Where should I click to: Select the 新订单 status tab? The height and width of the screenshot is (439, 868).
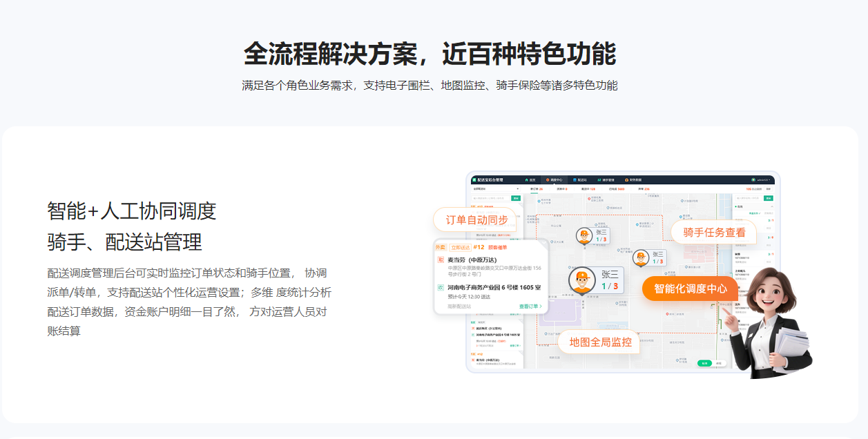[536, 188]
